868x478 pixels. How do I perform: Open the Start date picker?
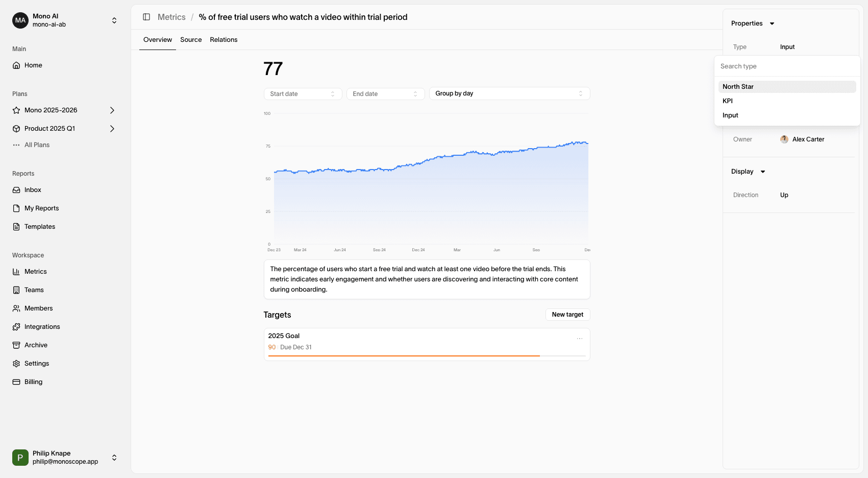[303, 94]
